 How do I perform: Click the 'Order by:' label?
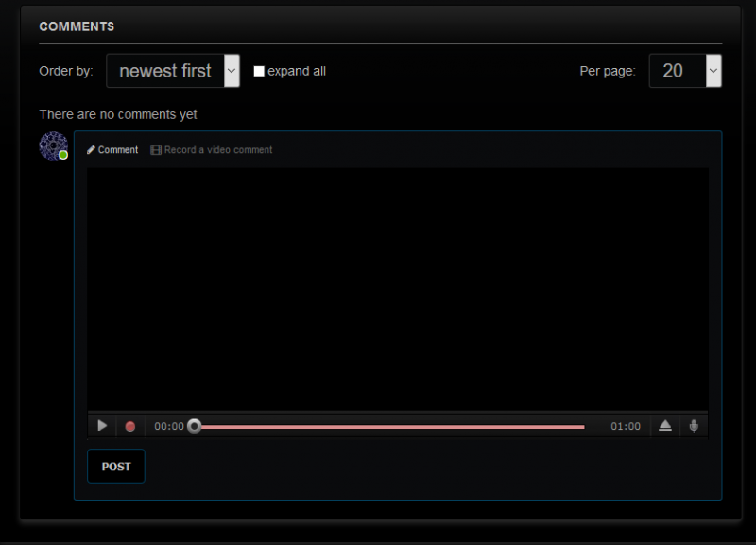pyautogui.click(x=66, y=72)
